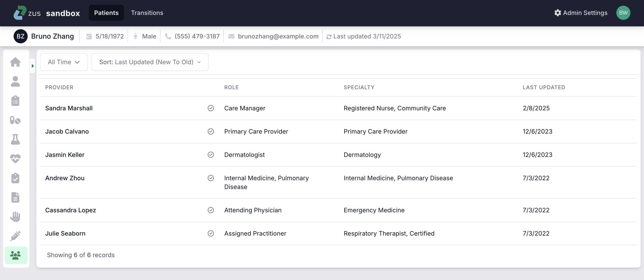
Task: Open the All Time date filter dropdown
Action: coord(64,62)
